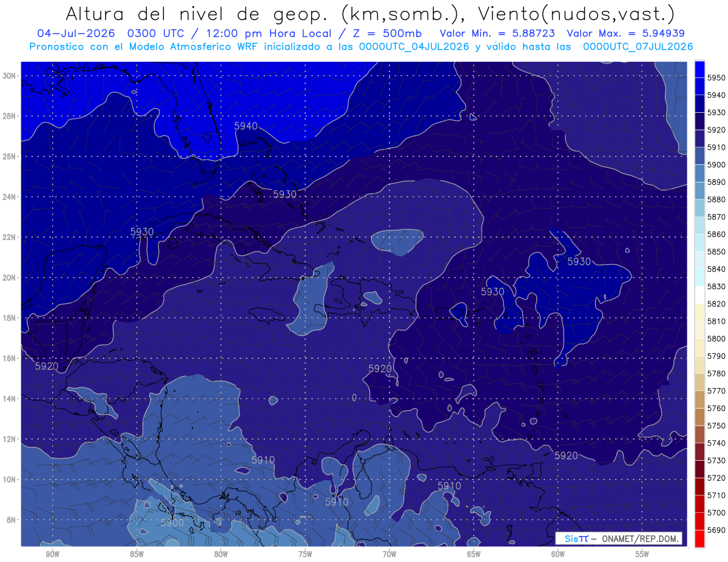Click the '85W' longitude axis label
Screen dimensions: 728x562
(137, 554)
